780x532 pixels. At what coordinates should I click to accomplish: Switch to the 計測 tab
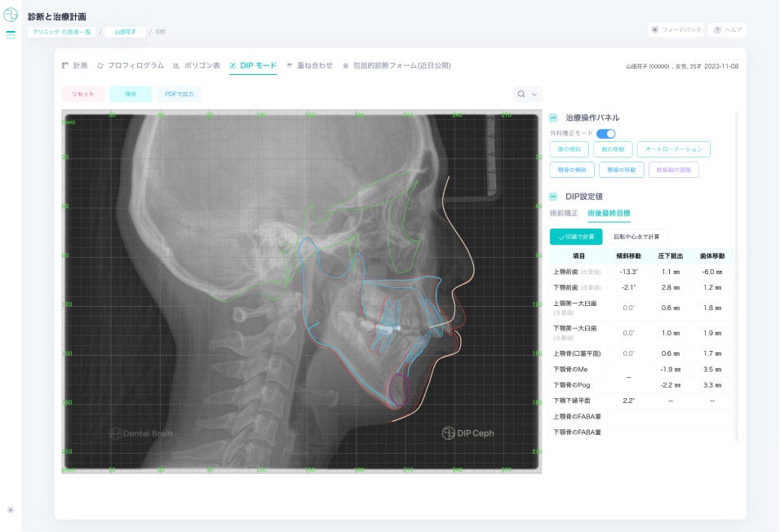(x=74, y=66)
